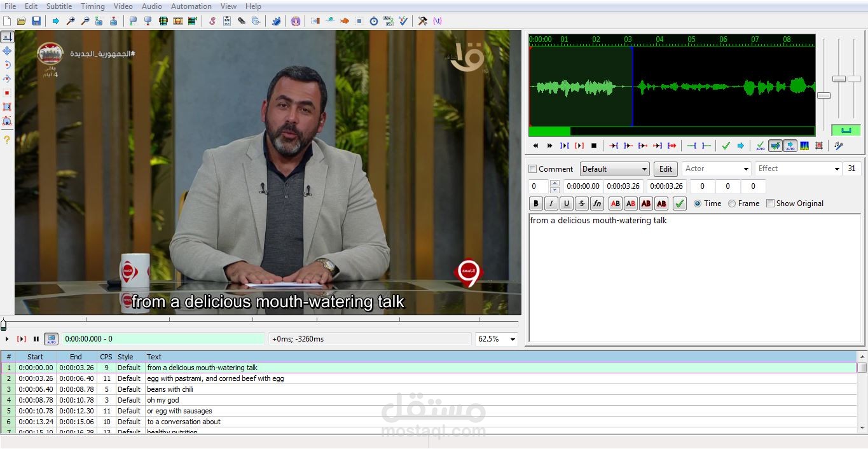Select the standard crosshair video tool

pyautogui.click(x=7, y=37)
